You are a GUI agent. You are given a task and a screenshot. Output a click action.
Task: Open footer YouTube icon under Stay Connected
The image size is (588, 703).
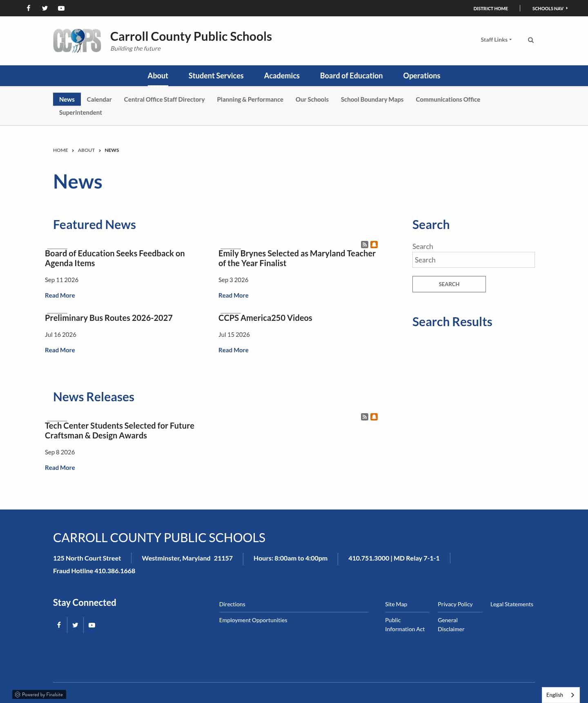click(x=92, y=625)
